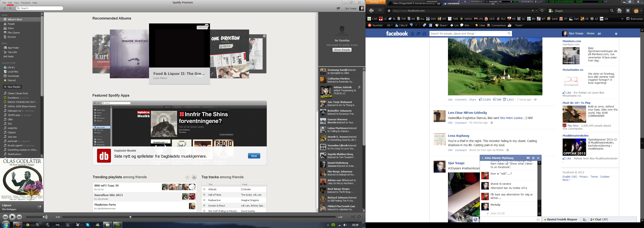Click the Spotify track progress bar
The width and height of the screenshot is (644, 228).
(x=199, y=217)
